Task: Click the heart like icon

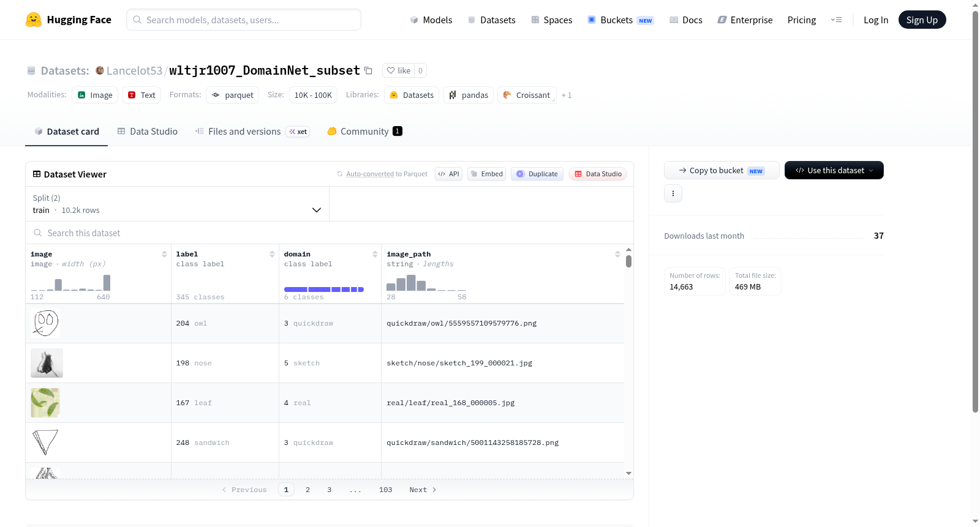Action: [391, 70]
